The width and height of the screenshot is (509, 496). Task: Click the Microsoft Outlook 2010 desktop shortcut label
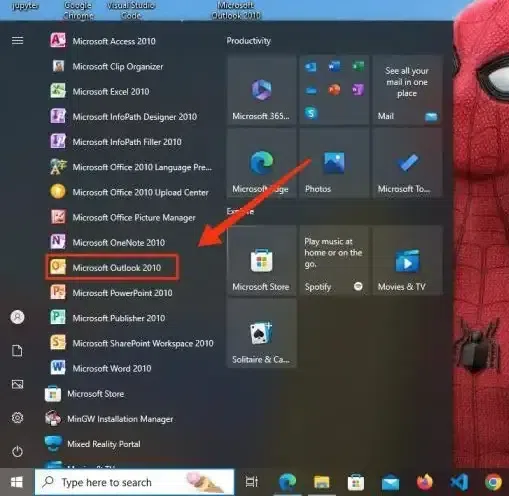(236, 10)
